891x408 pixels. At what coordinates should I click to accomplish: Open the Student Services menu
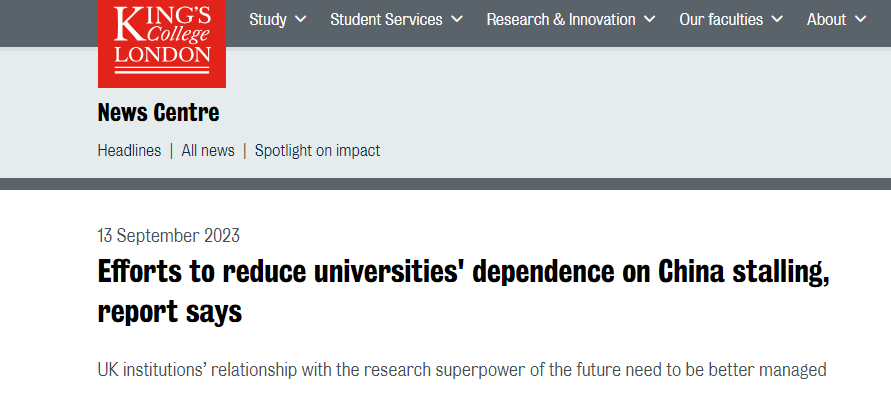click(386, 20)
